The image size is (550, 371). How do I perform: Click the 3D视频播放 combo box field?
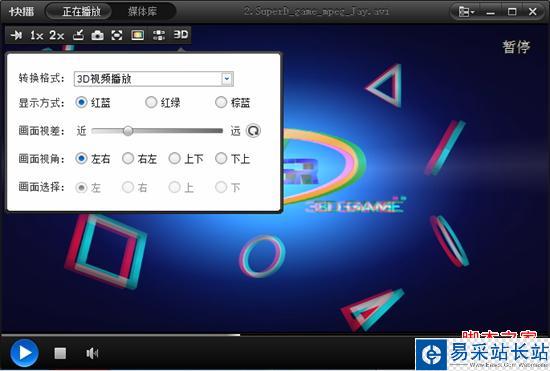pos(154,79)
